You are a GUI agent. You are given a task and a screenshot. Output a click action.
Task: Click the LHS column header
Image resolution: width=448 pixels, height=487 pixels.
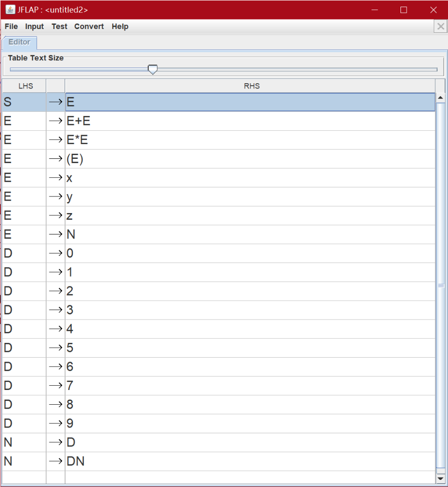(x=25, y=86)
